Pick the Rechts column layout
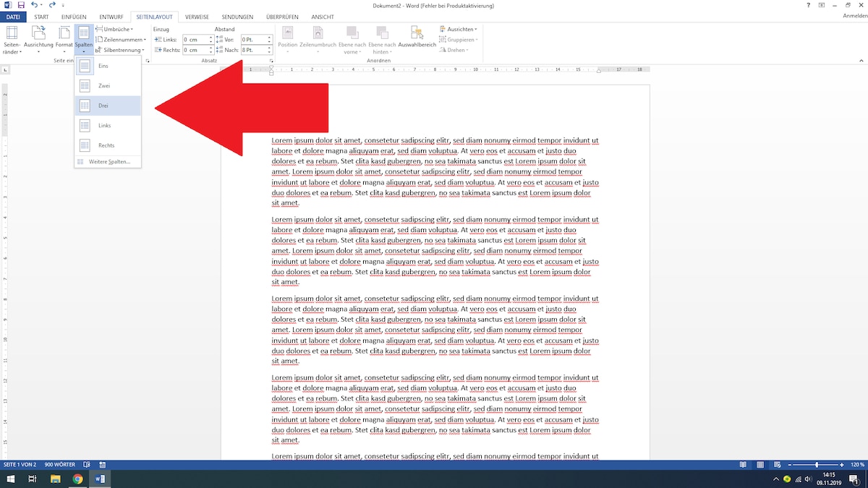868x488 pixels. coord(107,145)
